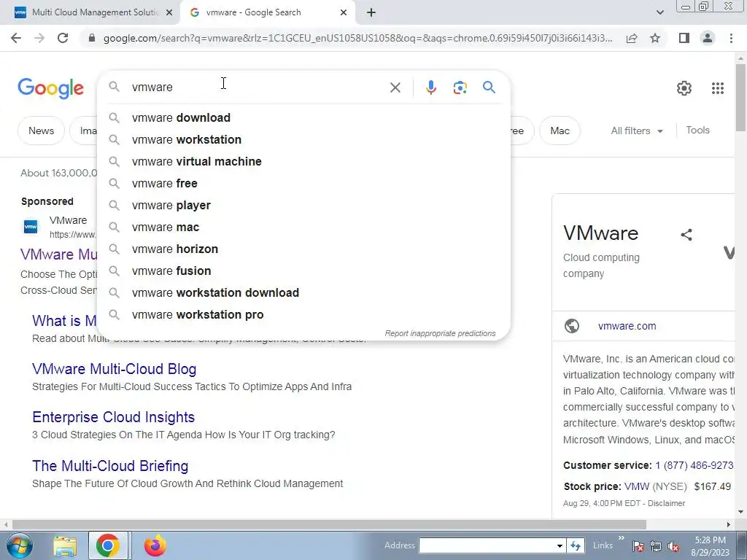The height and width of the screenshot is (560, 747).
Task: Reload the current page
Action: [63, 38]
